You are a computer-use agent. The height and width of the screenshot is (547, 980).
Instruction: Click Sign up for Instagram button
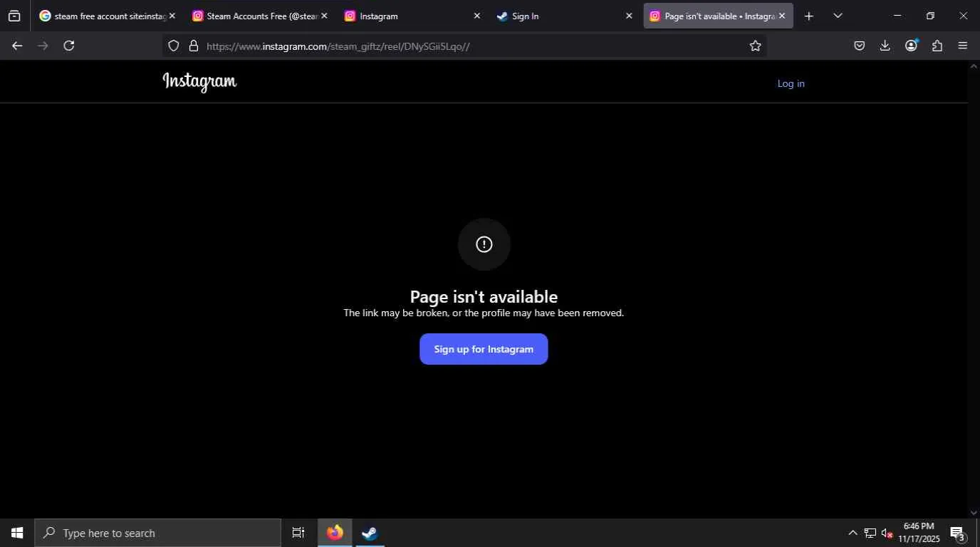pyautogui.click(x=484, y=349)
